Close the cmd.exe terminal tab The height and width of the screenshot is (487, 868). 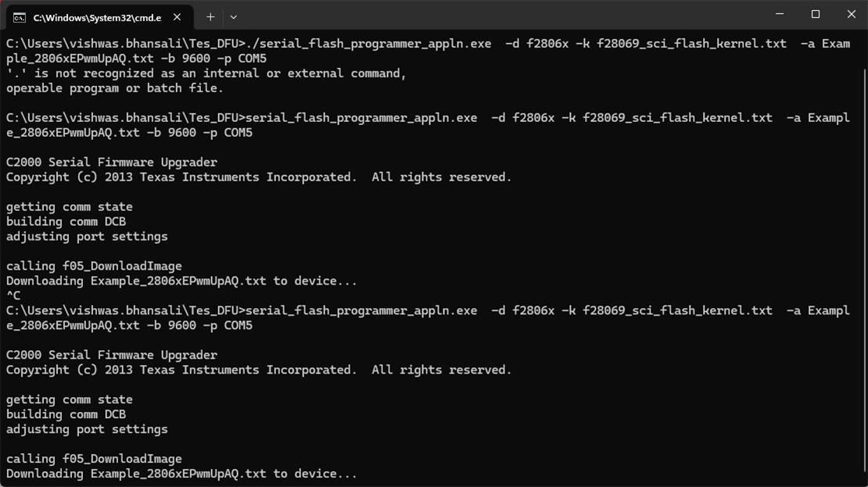tap(178, 17)
